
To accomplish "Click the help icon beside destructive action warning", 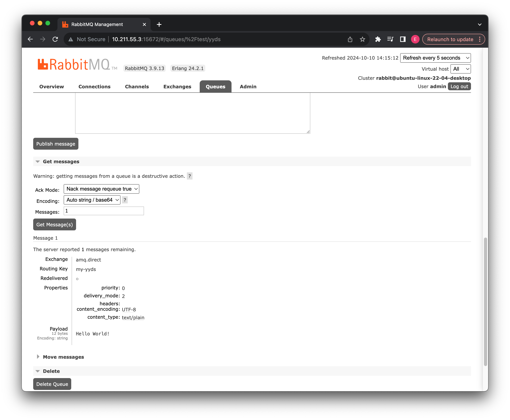I will (190, 176).
